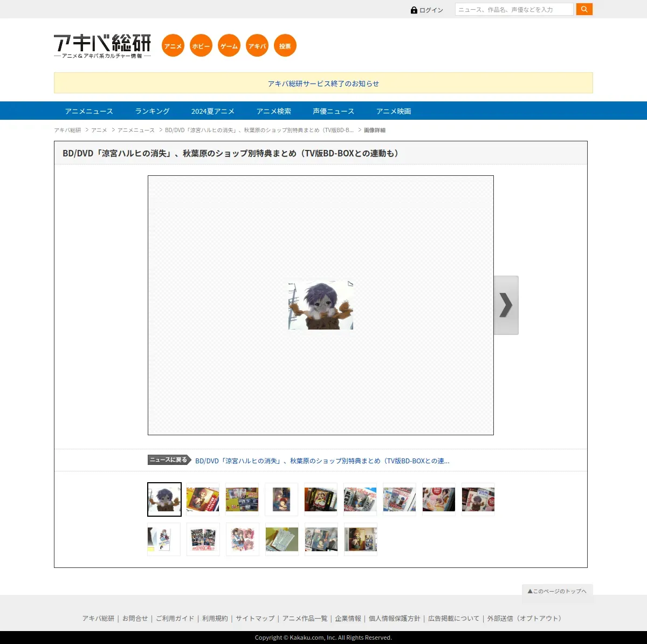Click footer ご利用ガイド link
This screenshot has width=647, height=644.
click(175, 619)
